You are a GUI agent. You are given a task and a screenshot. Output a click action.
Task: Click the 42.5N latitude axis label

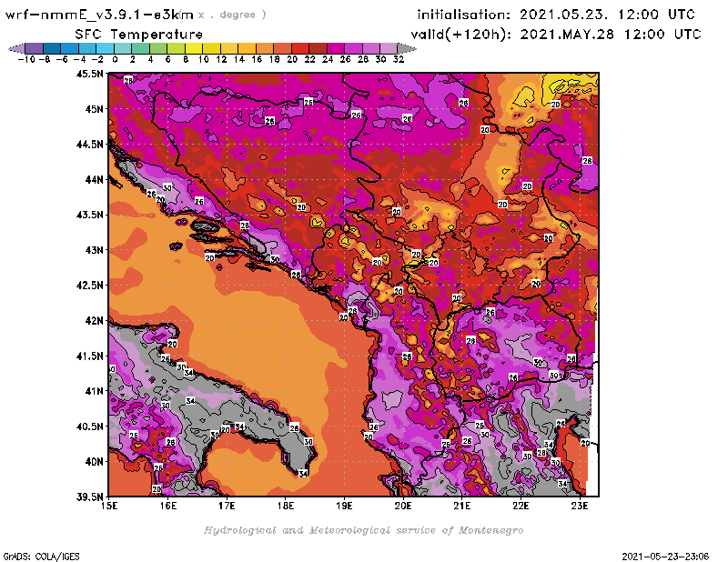tap(90, 286)
